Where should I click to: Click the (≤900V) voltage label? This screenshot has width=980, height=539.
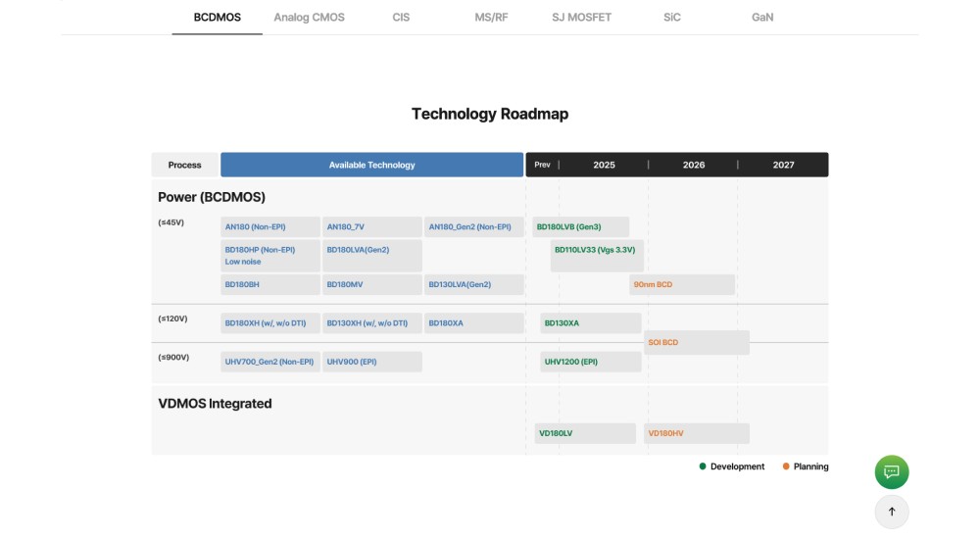(173, 358)
